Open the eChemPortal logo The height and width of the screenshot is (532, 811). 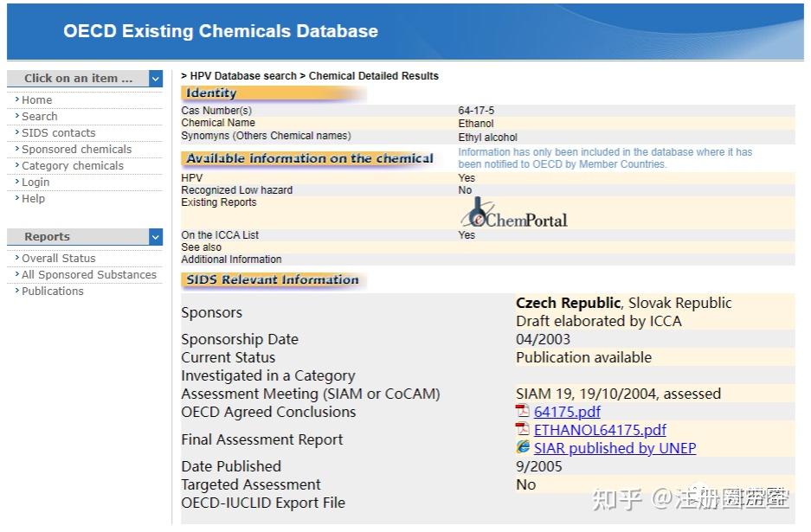click(x=514, y=214)
